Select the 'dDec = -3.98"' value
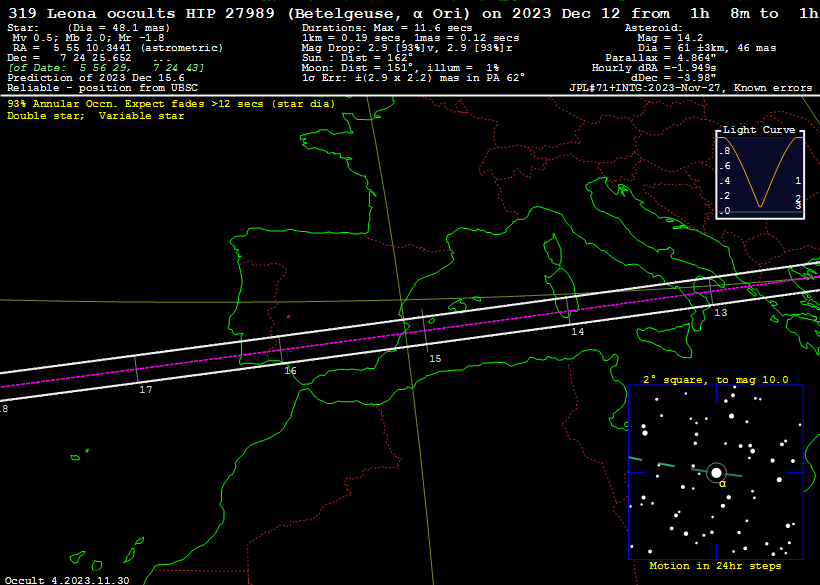The height and width of the screenshot is (585, 820). [x=674, y=78]
